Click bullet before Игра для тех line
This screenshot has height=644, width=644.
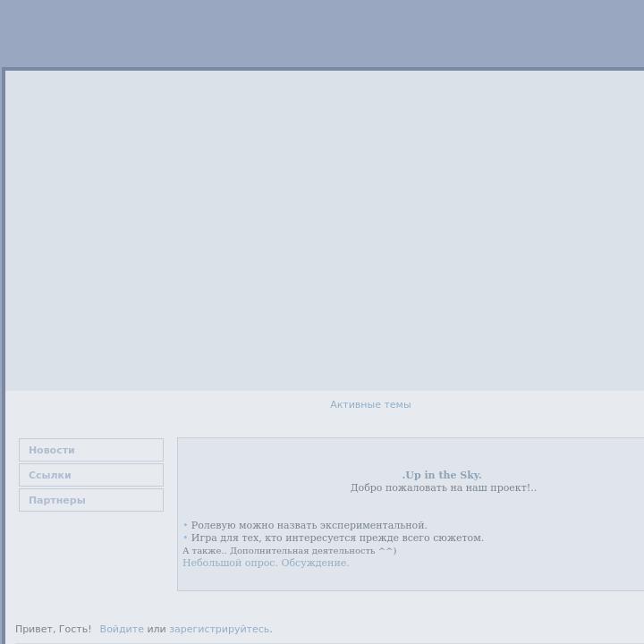click(x=185, y=538)
